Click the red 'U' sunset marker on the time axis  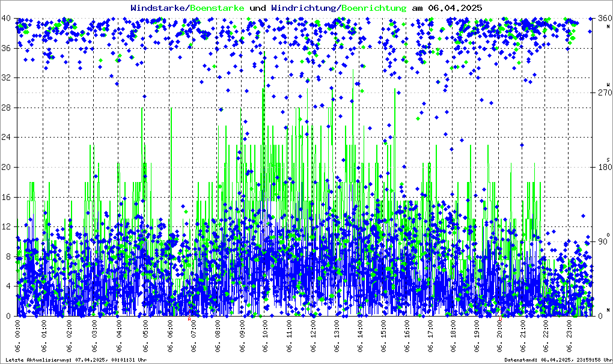501,319
